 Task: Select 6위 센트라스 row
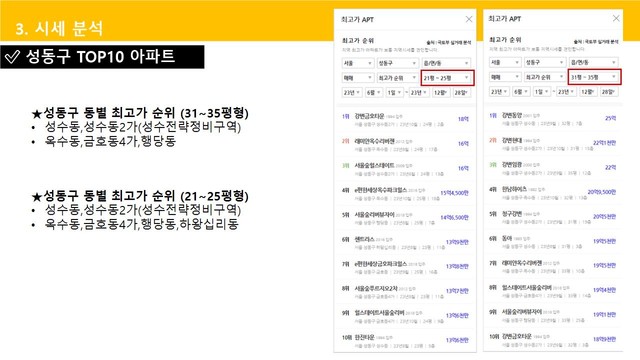405,242
